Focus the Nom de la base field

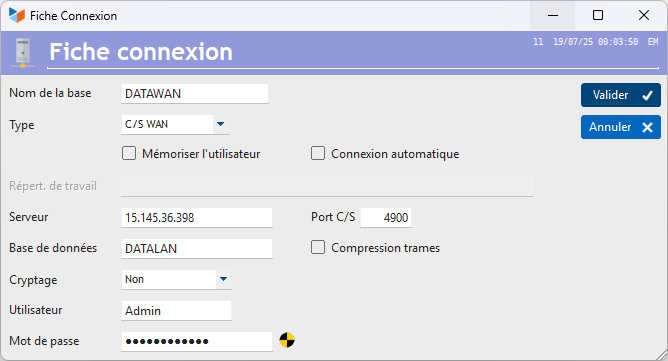195,94
